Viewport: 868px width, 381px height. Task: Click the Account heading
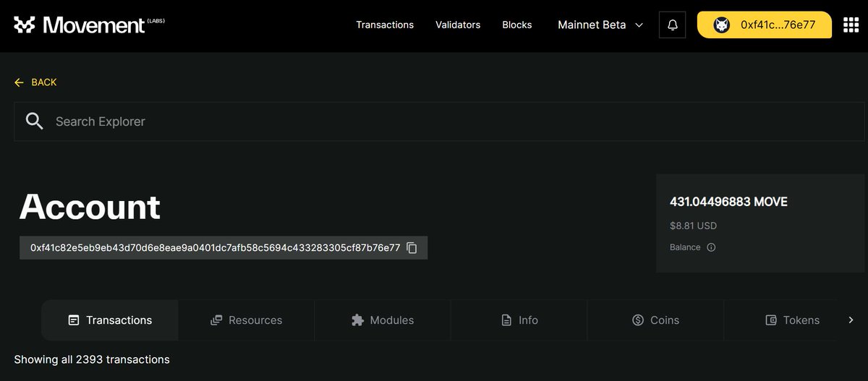coord(90,207)
